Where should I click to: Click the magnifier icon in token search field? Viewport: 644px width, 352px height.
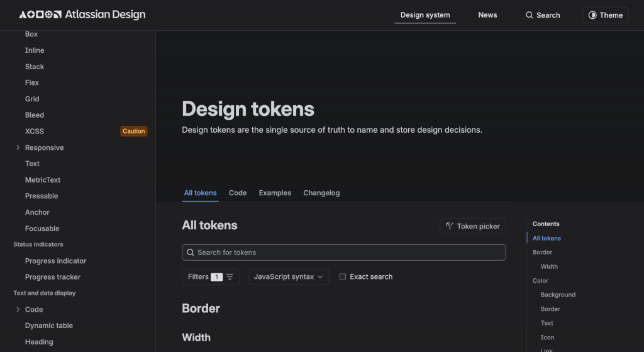(x=191, y=253)
